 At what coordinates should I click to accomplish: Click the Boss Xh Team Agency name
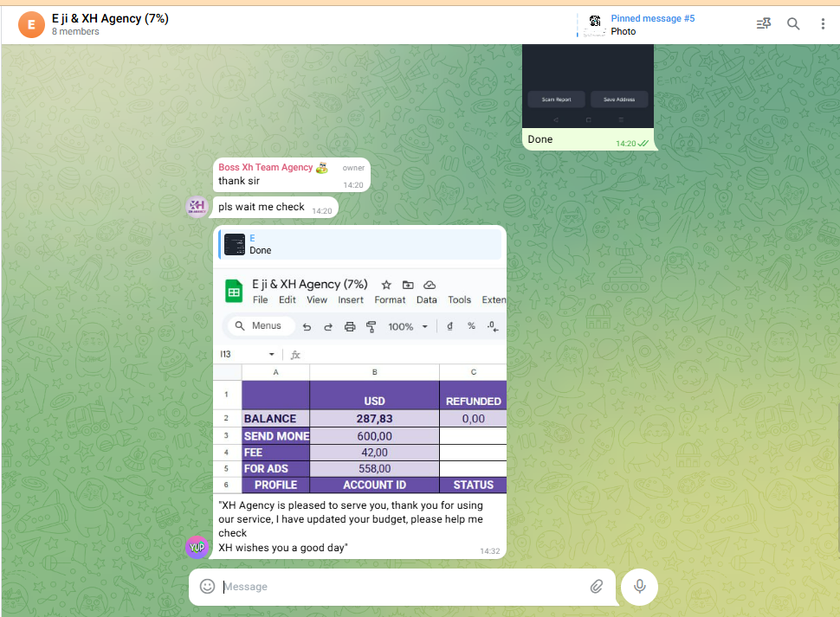[x=266, y=167]
